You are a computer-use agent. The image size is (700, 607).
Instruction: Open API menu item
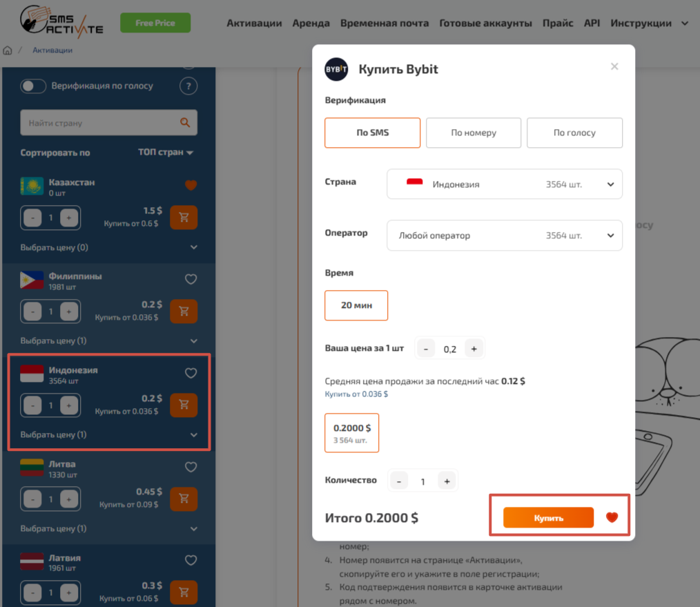coord(592,23)
